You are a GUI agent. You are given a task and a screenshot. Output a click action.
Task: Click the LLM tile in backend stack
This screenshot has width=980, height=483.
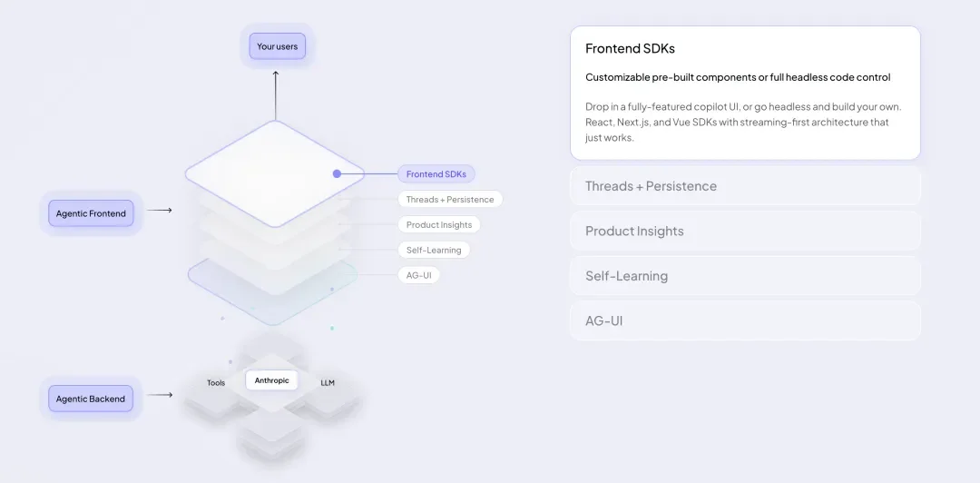tap(328, 383)
